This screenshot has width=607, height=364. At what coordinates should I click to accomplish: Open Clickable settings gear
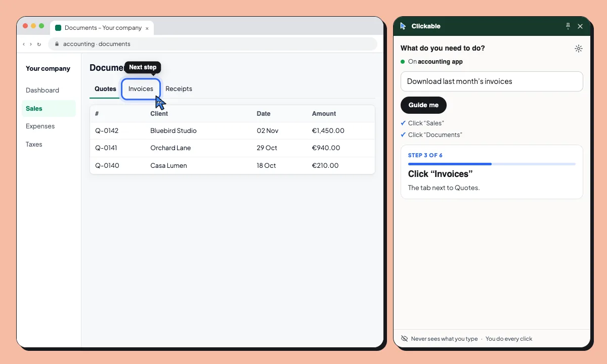coord(579,49)
